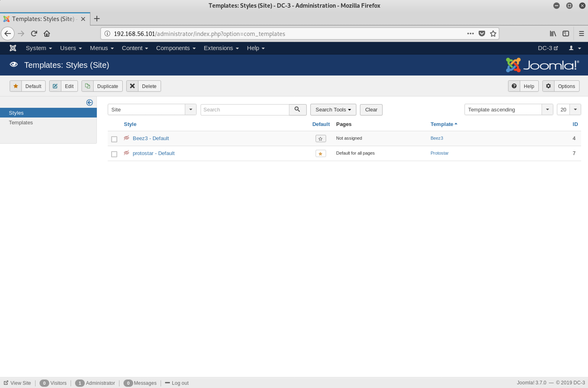
Task: Click the View Site footer link
Action: [17, 383]
